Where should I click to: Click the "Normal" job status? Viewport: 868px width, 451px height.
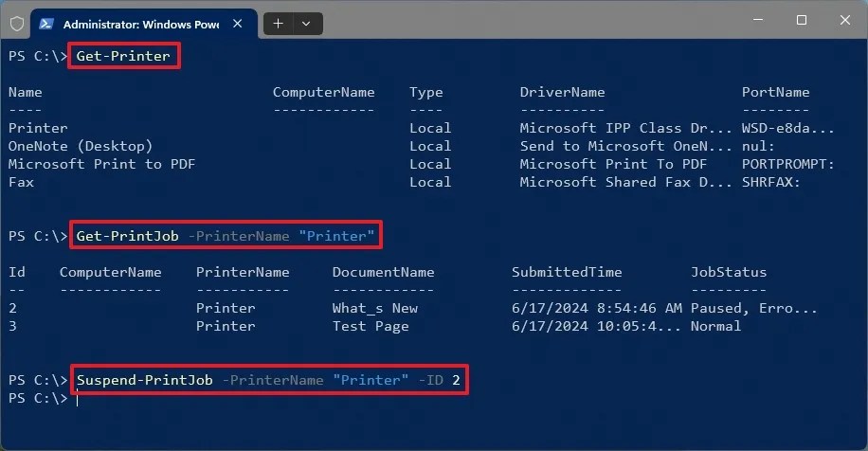(x=715, y=326)
